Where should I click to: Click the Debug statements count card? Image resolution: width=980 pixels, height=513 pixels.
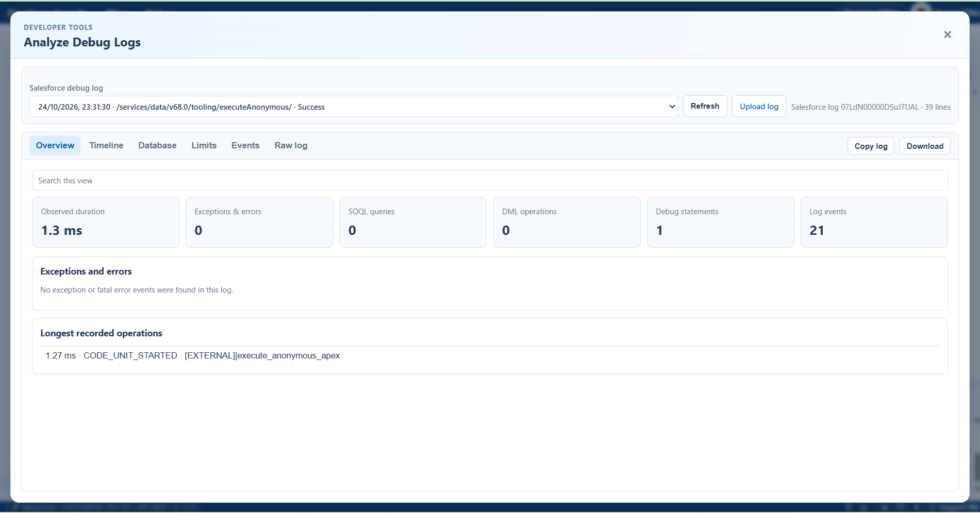[x=720, y=222]
